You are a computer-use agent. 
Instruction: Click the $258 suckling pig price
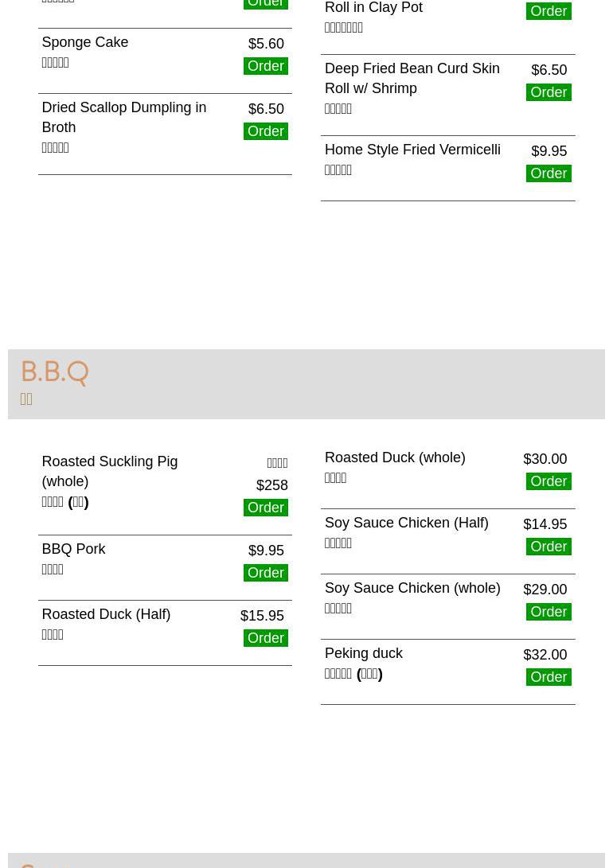point(271,485)
